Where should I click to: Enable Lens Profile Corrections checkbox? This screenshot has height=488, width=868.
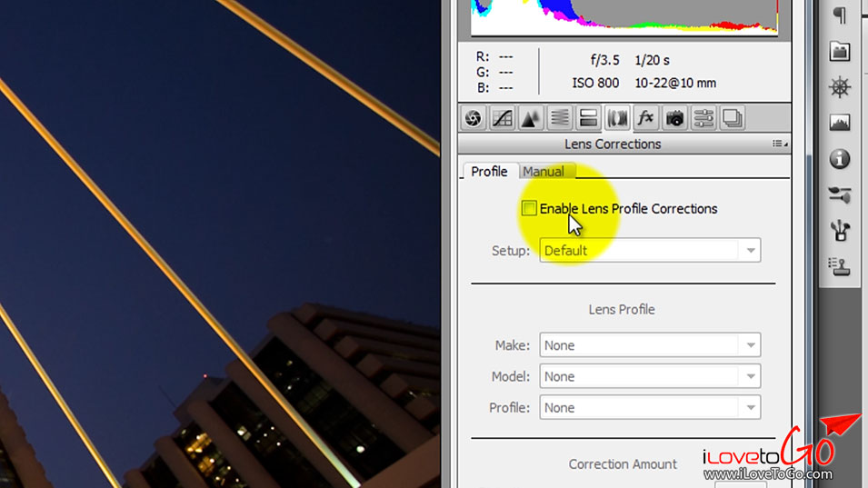(x=529, y=208)
